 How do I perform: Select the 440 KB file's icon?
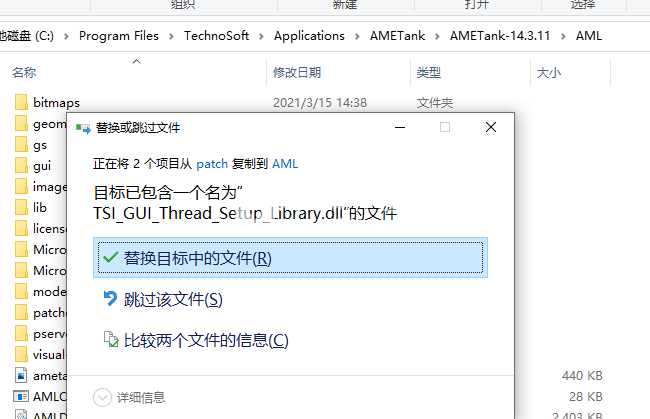(22, 375)
